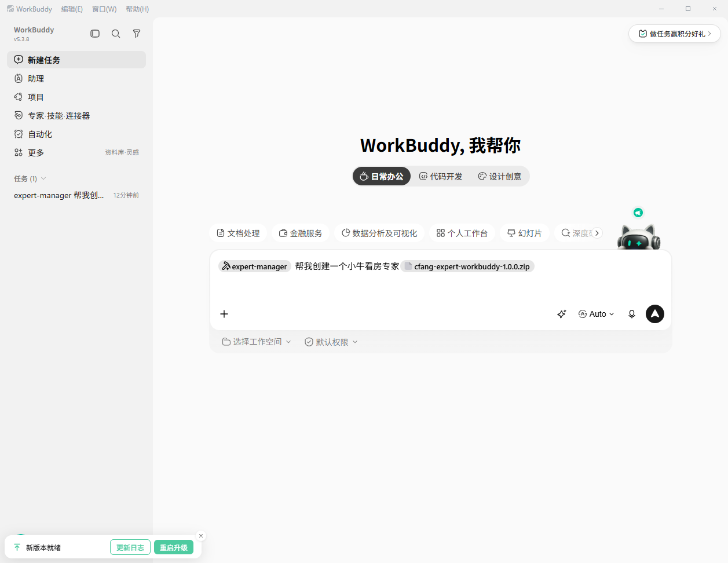Screen dimensions: 728x563
Task: Click the WorkBuddy title bar app icon
Action: pyautogui.click(x=10, y=9)
